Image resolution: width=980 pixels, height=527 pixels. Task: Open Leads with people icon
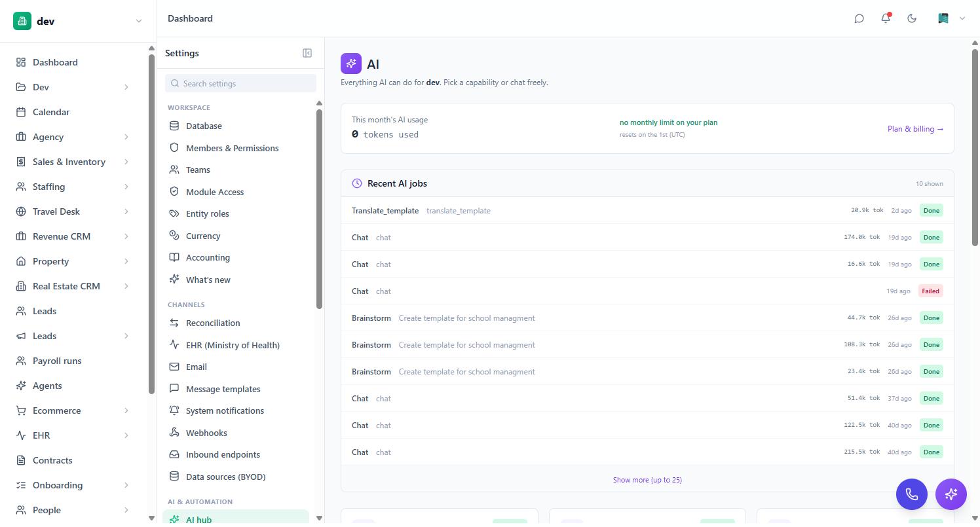[75, 311]
